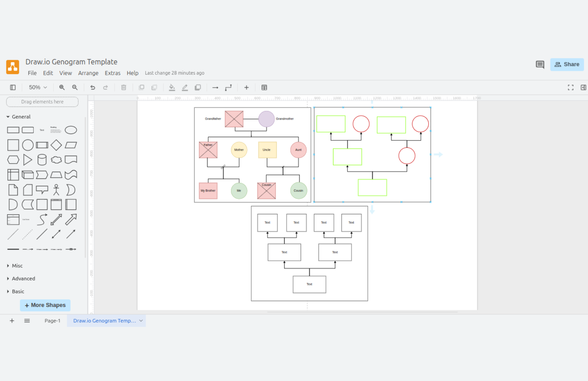Open the fill color bucket tool
The width and height of the screenshot is (588, 381).
(x=172, y=88)
